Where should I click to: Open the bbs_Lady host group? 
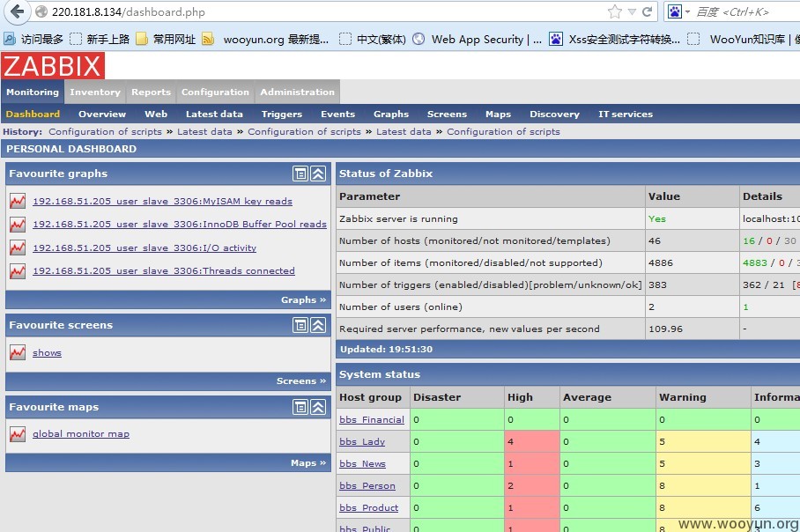[x=362, y=441]
